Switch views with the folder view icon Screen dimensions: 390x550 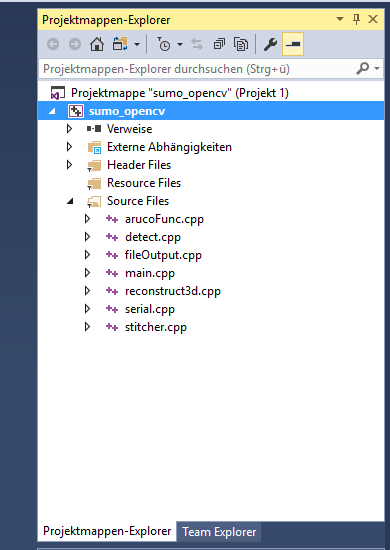tap(120, 44)
